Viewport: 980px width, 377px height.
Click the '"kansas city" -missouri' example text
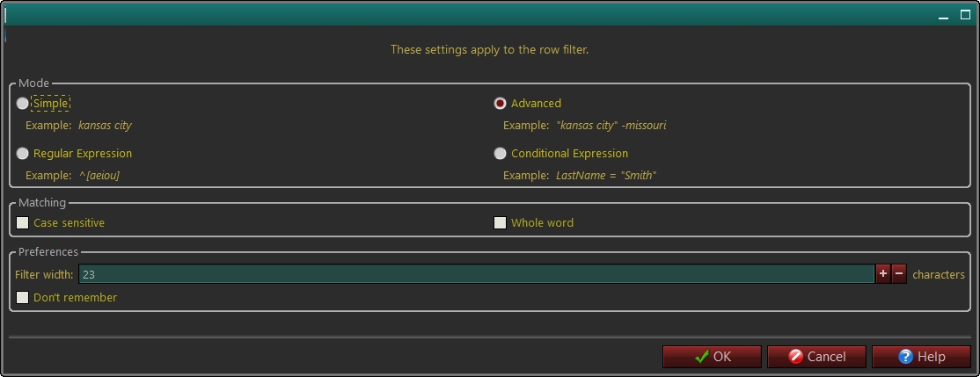pos(611,126)
